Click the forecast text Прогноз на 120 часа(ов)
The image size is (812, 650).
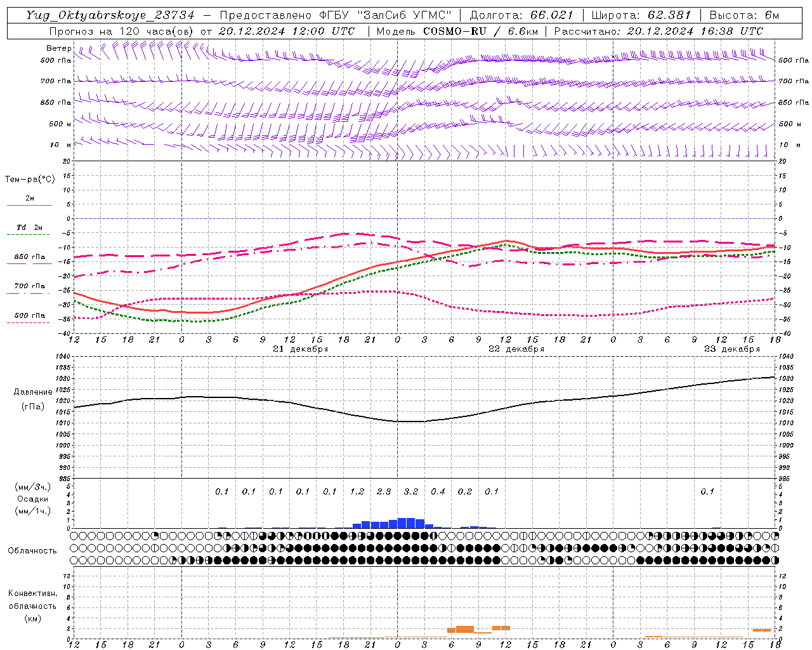pyautogui.click(x=122, y=31)
